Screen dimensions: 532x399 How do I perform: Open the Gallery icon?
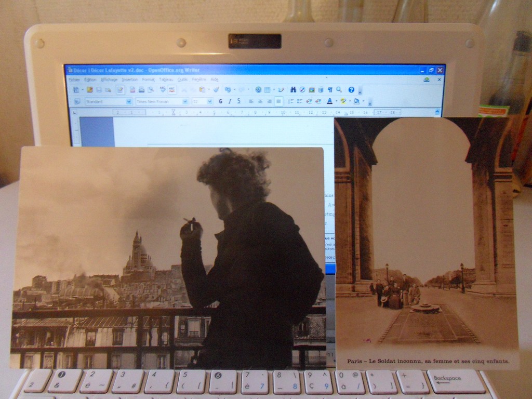point(312,90)
